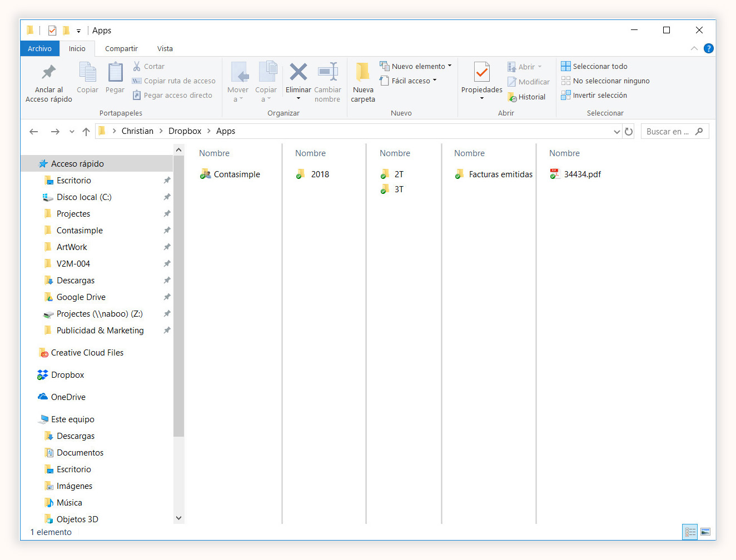Select the Facturas emitidas folder
Screen dimensions: 736x560
(494, 174)
